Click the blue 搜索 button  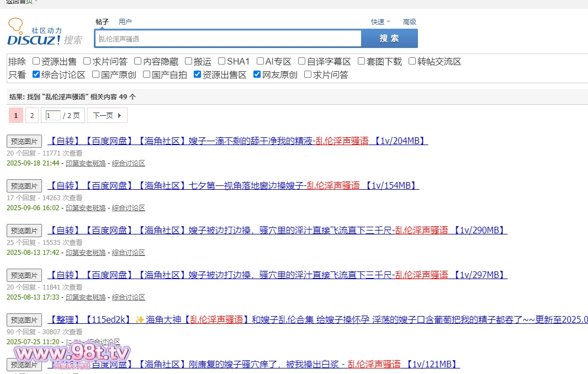(389, 39)
